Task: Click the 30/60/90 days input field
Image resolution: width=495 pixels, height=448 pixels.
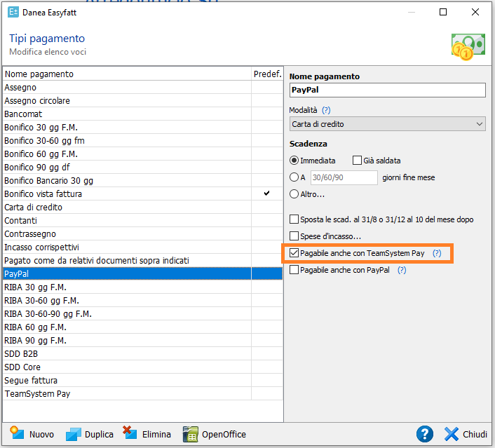Action: coord(344,177)
